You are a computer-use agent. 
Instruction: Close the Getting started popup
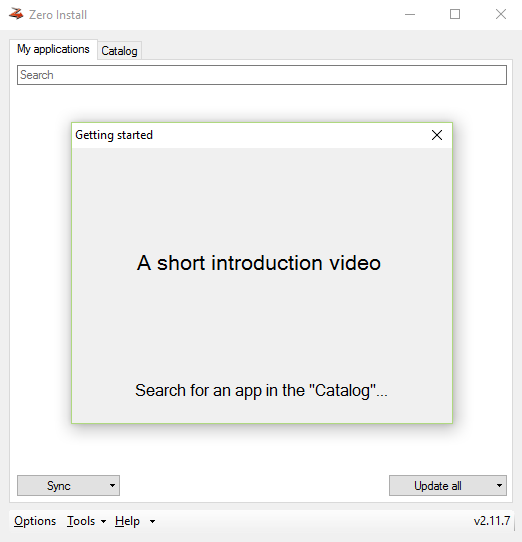coord(437,135)
